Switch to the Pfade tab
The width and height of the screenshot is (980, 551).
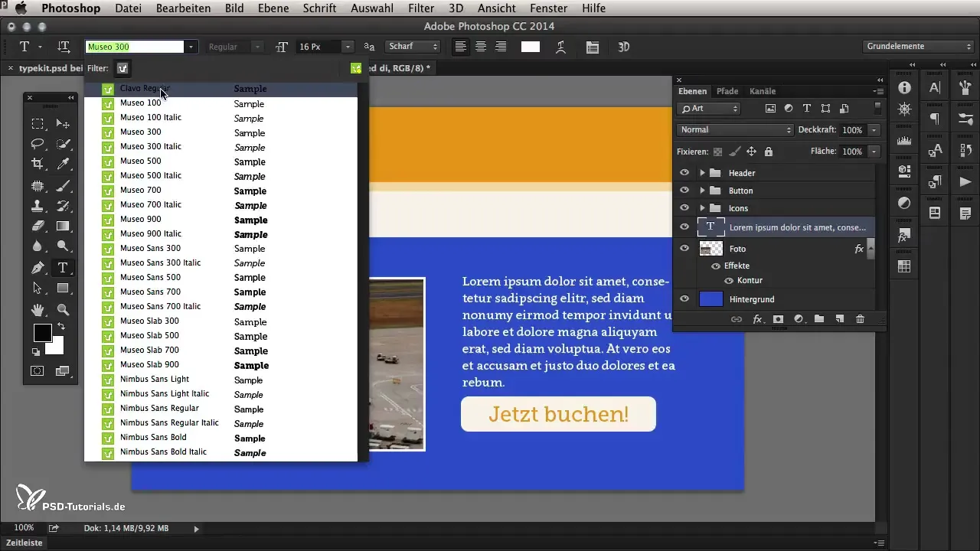tap(727, 91)
